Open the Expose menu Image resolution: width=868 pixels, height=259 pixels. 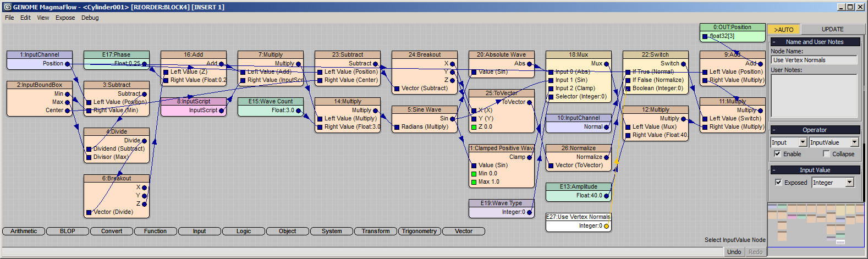tap(65, 18)
